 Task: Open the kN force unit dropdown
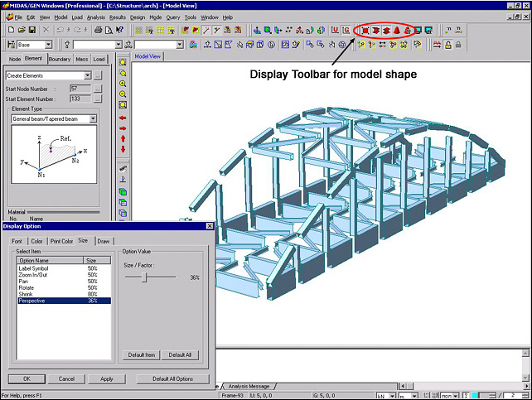(393, 396)
